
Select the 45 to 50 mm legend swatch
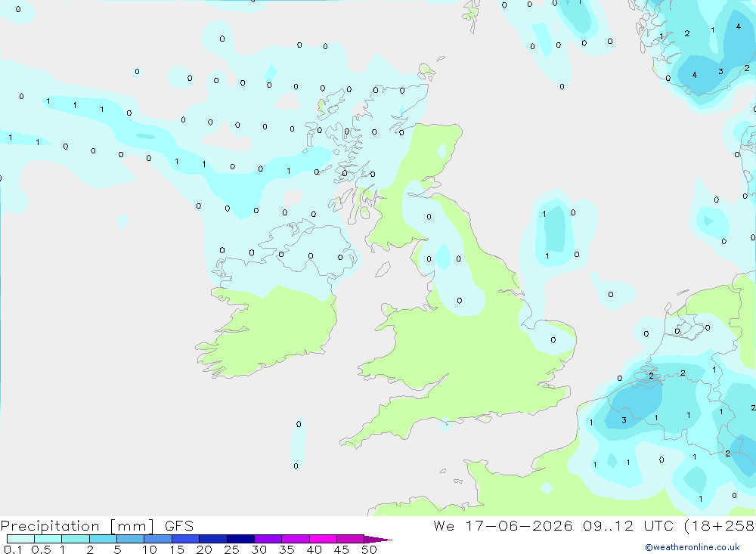point(350,539)
